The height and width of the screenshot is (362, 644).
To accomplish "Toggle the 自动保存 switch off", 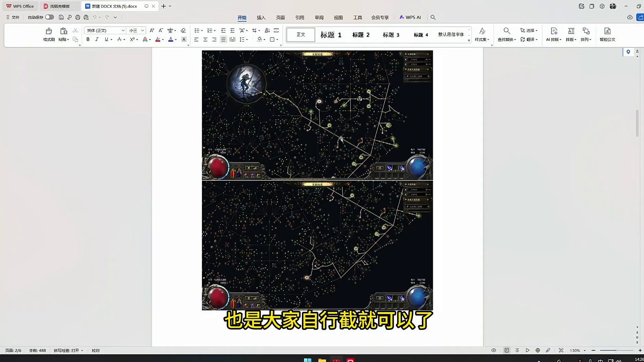I will coord(49,17).
